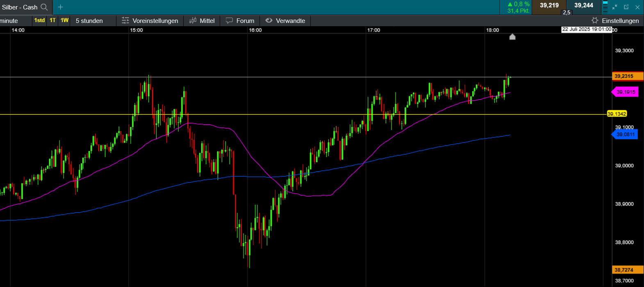Search for an instrument via magnifier icon
The height and width of the screenshot is (287, 644).
(44, 7)
